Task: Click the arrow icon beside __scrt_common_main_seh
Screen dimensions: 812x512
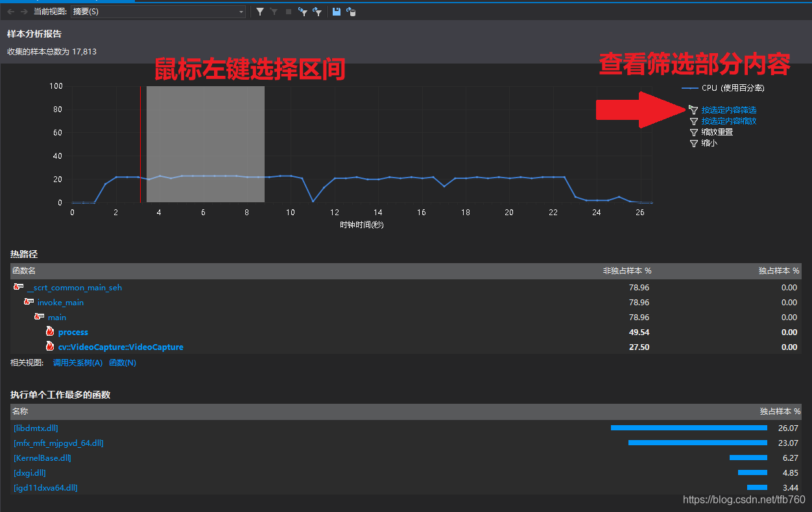Action: pyautogui.click(x=18, y=287)
